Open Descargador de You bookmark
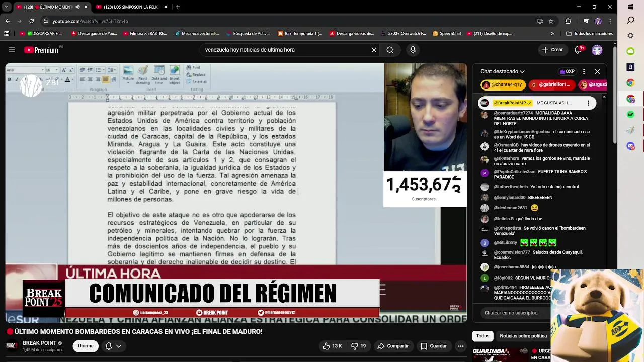Image resolution: width=644 pixels, height=362 pixels. [x=94, y=34]
